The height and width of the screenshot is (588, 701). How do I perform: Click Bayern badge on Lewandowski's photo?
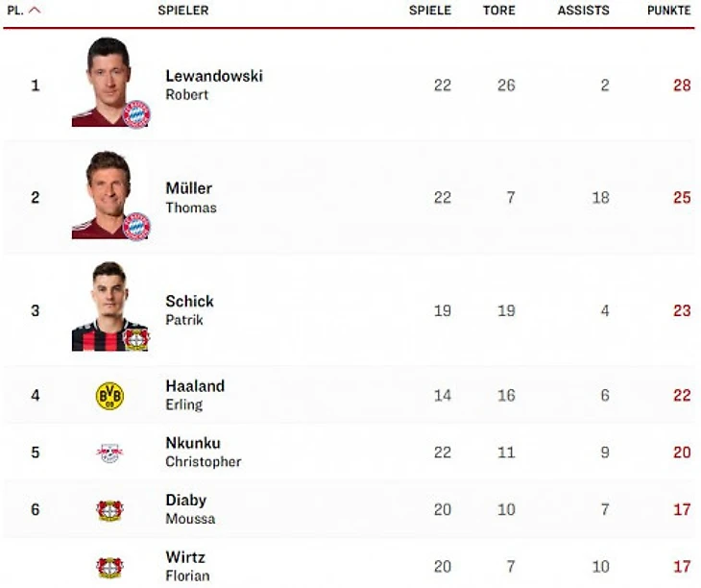click(x=136, y=113)
